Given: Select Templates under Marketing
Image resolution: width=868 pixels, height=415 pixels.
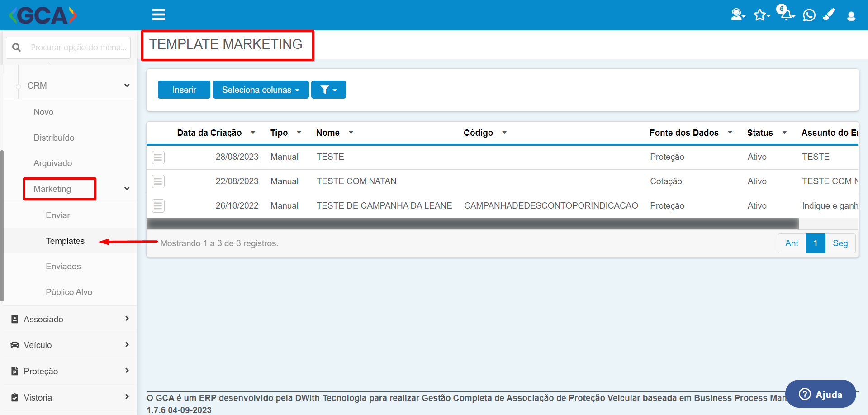Looking at the screenshot, I should point(65,241).
